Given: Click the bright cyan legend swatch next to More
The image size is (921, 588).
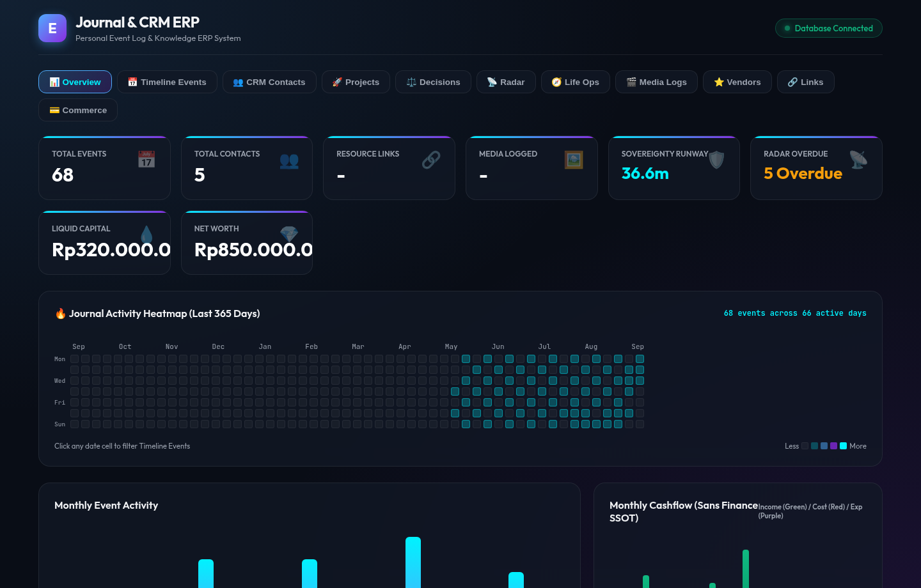Looking at the screenshot, I should (x=844, y=446).
